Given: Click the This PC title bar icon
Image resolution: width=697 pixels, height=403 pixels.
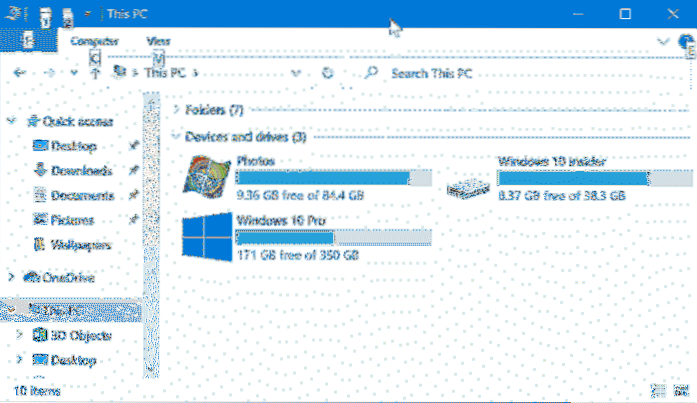Looking at the screenshot, I should (x=12, y=14).
